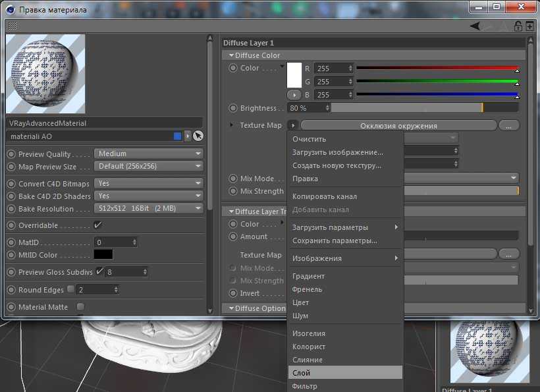The height and width of the screenshot is (392, 540).
Task: Click the small arrow button left of B channel
Action: (294, 96)
